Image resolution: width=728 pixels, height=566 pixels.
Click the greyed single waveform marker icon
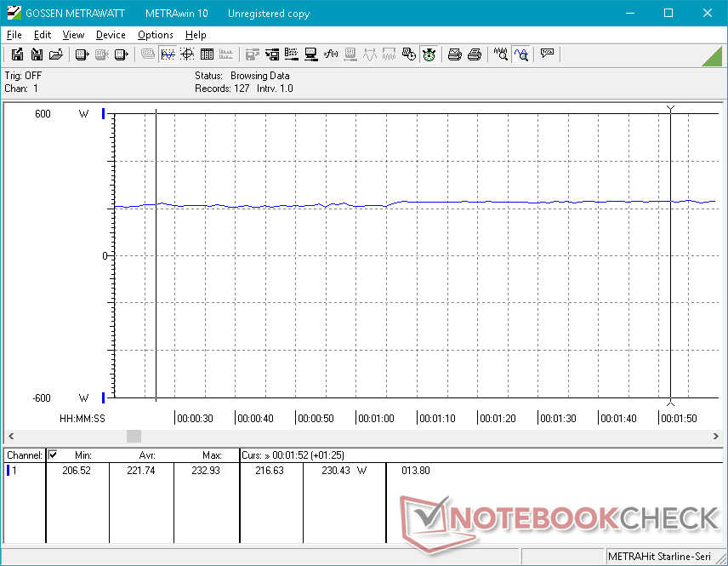[x=370, y=54]
